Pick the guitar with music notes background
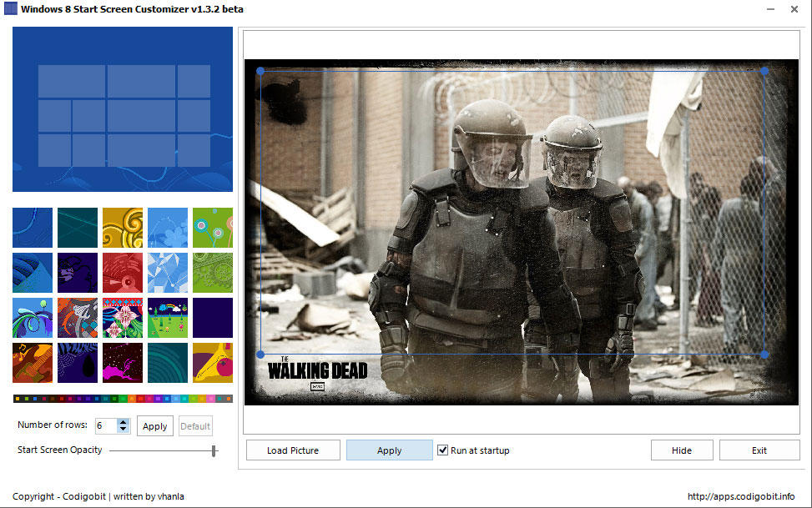The image size is (812, 508). coord(32,363)
